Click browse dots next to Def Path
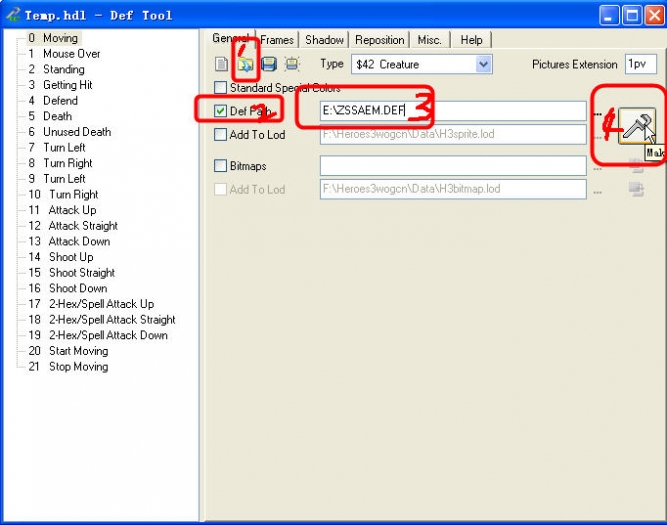This screenshot has width=667, height=525. (597, 112)
